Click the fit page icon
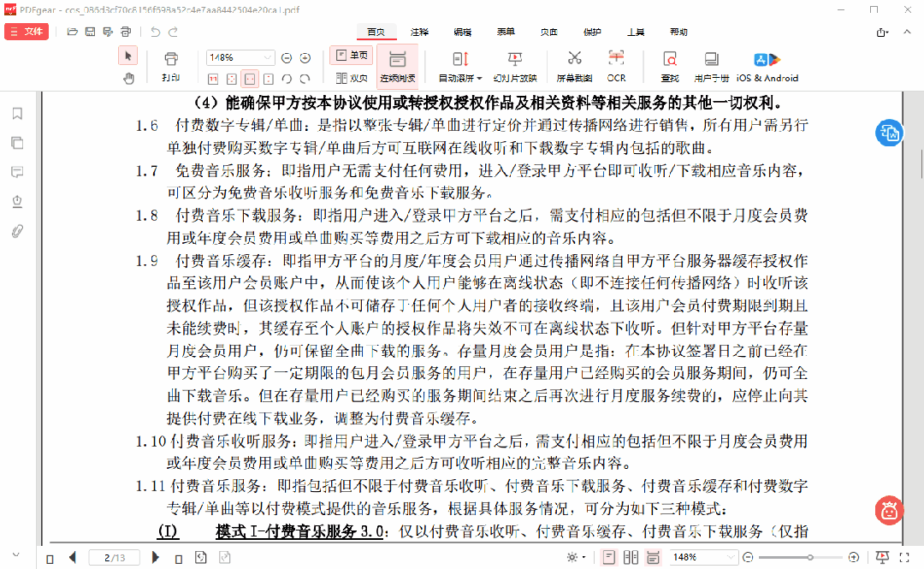This screenshot has height=569, width=924. click(x=232, y=79)
